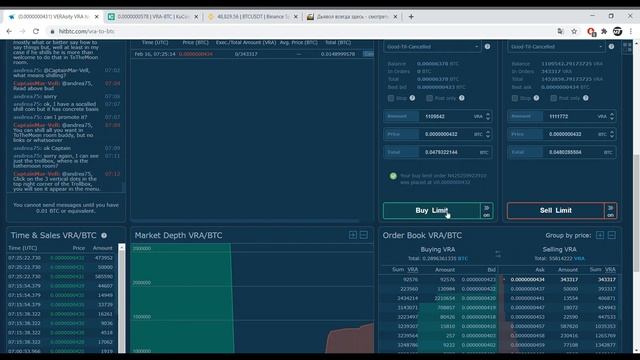640x360 pixels.
Task: Increase Order Book price grouping plus icon
Action: [600, 235]
